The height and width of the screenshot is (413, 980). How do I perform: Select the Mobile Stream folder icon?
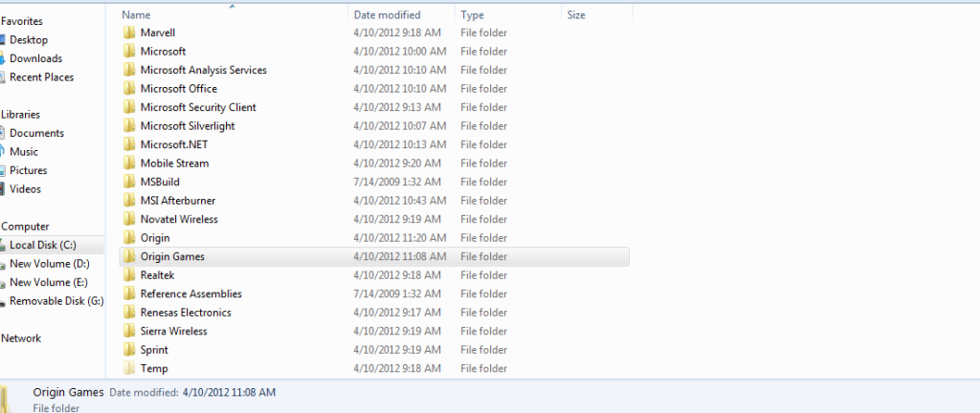[129, 163]
